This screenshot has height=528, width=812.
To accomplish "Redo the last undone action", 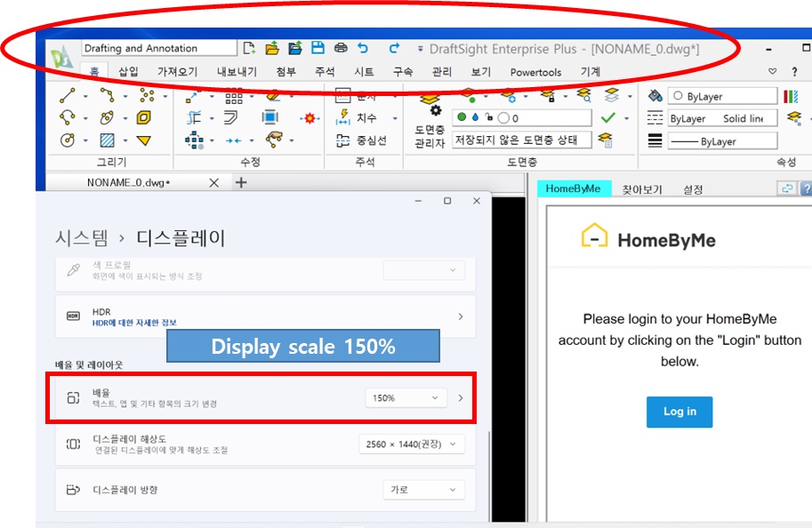I will [x=394, y=48].
